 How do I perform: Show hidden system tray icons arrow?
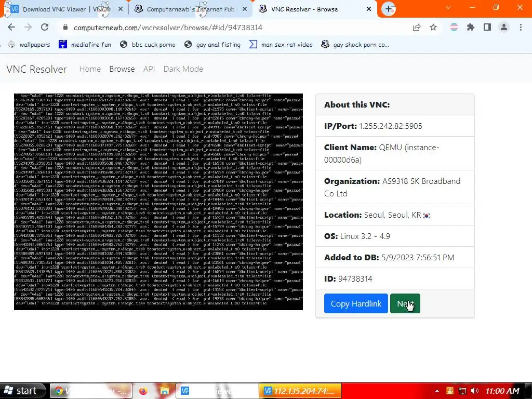[437, 391]
